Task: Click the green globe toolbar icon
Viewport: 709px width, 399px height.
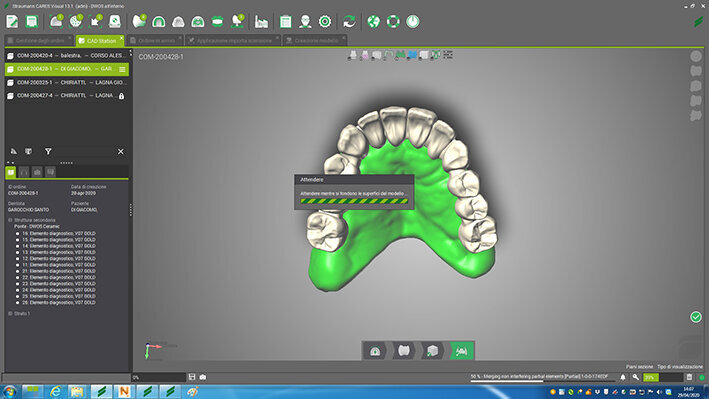Action: [x=373, y=21]
